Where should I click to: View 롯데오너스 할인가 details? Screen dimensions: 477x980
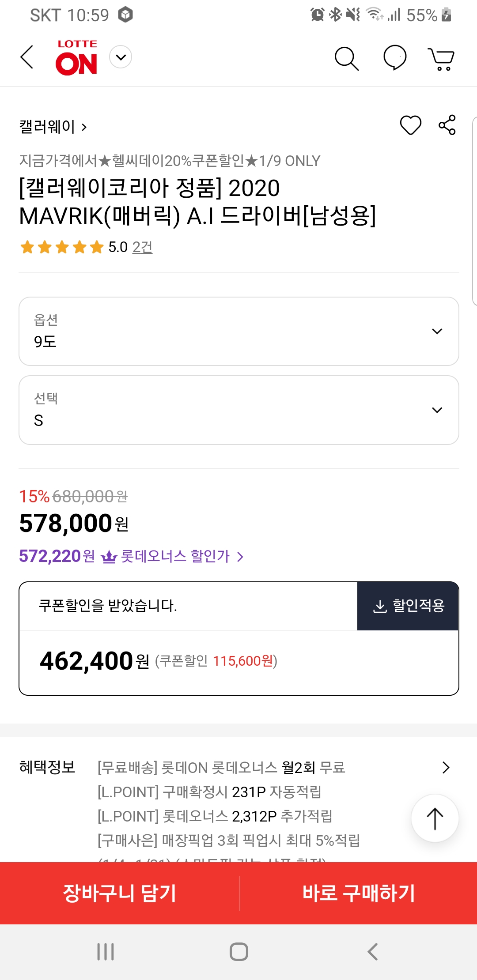181,556
